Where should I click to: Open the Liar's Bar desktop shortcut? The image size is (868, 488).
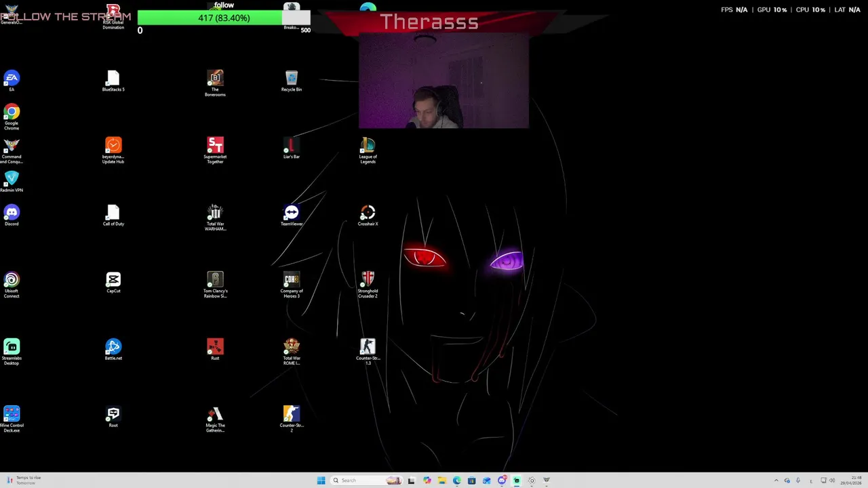point(292,148)
